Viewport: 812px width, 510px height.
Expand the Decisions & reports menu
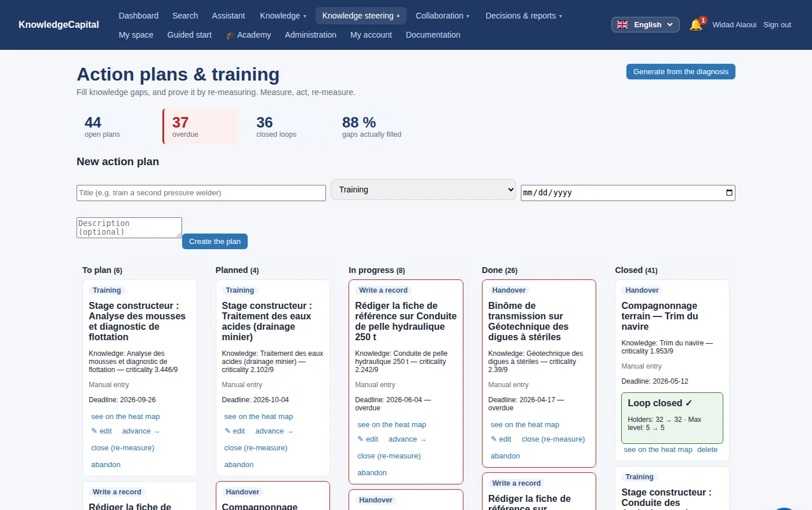coord(524,16)
